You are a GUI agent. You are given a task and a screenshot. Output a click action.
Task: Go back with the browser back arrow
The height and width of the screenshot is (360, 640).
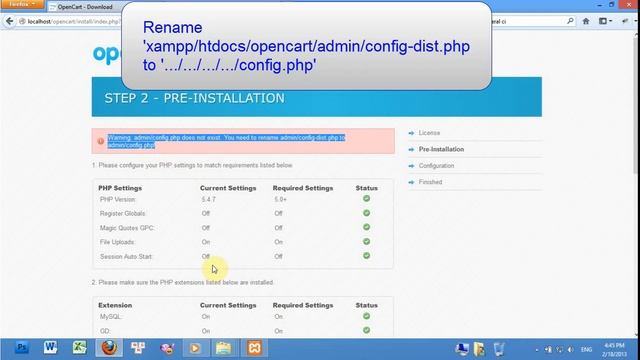pyautogui.click(x=9, y=21)
